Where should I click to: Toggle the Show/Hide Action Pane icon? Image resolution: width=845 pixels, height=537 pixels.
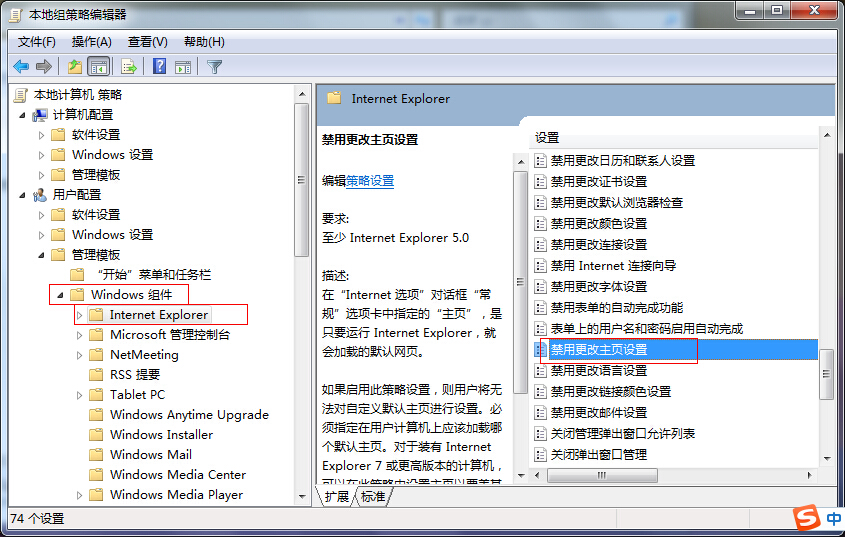[x=183, y=67]
